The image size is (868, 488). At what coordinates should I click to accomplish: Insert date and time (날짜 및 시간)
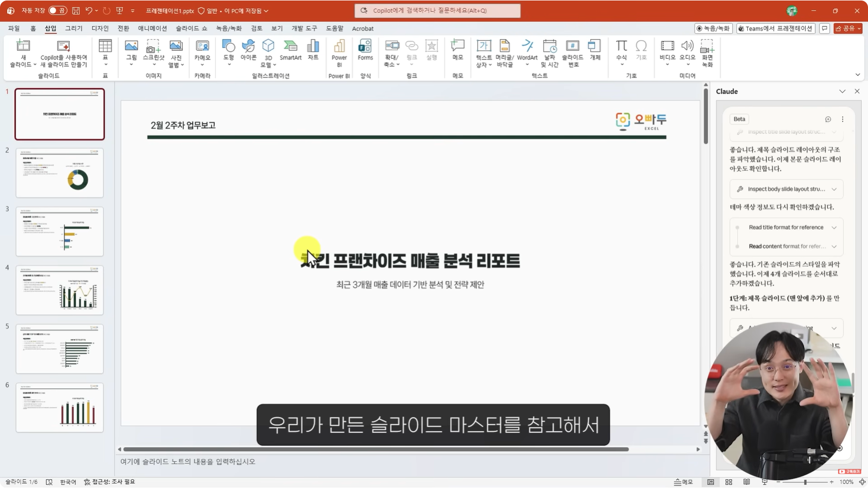[550, 53]
